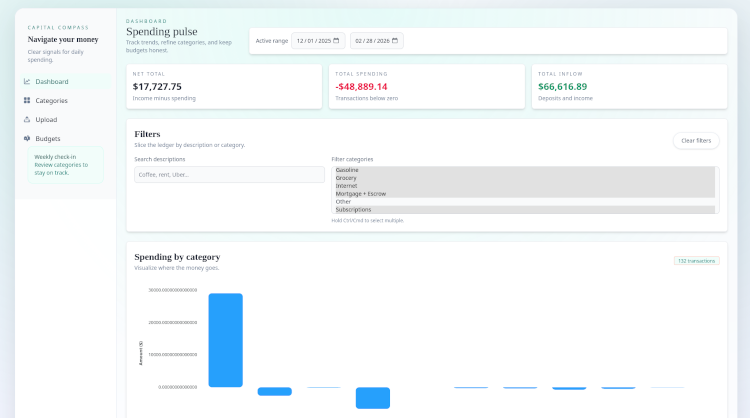This screenshot has height=418, width=750.
Task: Focus the Search descriptions input field
Action: (229, 174)
